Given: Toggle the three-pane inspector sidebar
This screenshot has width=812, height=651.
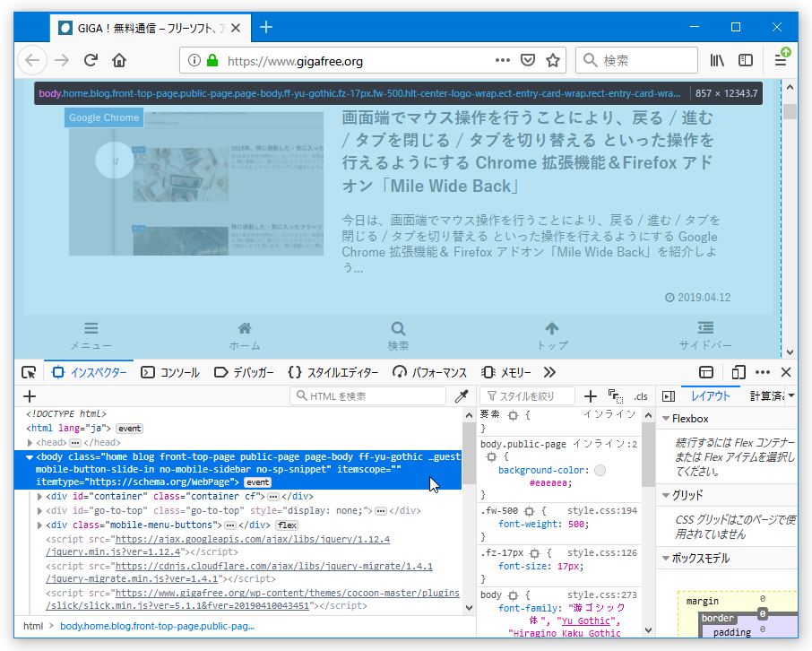Looking at the screenshot, I should [669, 396].
